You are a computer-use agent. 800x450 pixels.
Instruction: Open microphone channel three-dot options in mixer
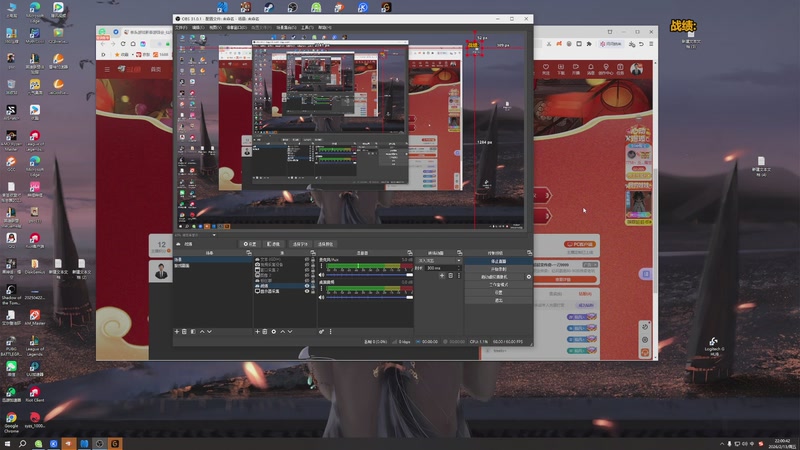click(x=321, y=266)
